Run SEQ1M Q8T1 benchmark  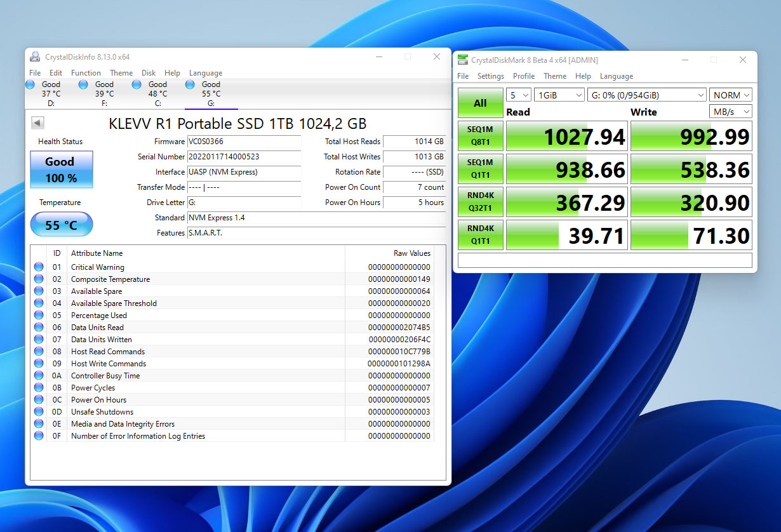pos(481,136)
